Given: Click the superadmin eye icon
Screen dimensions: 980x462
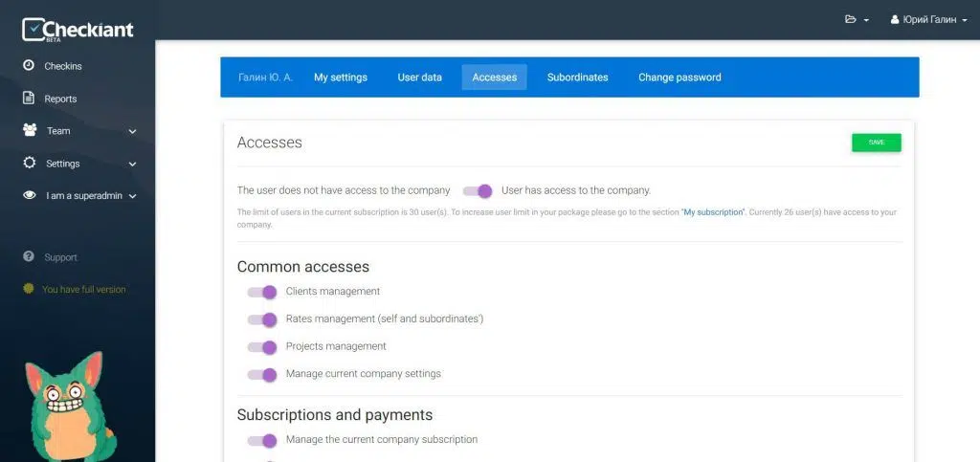Looking at the screenshot, I should [29, 196].
